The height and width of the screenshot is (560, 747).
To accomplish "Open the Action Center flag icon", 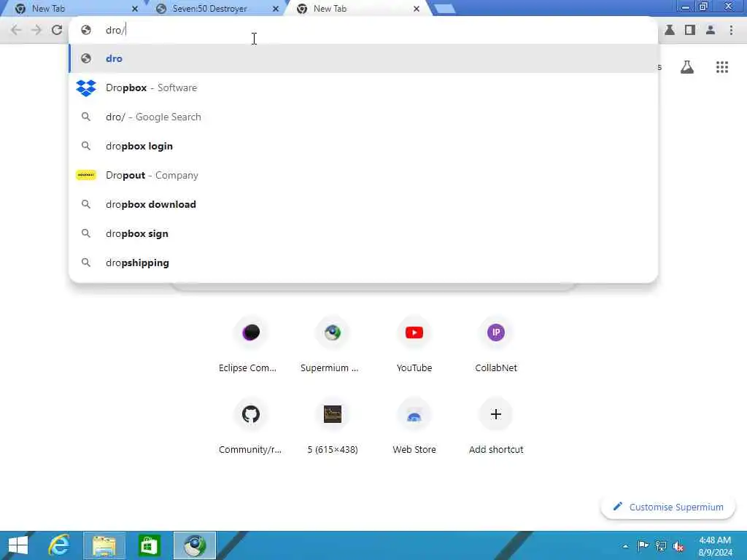I will (643, 545).
